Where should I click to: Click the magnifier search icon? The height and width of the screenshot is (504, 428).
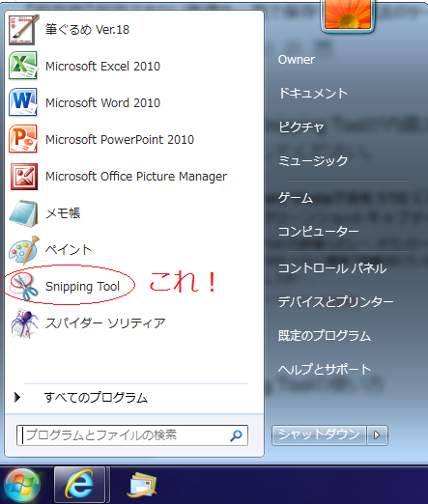pos(236,435)
